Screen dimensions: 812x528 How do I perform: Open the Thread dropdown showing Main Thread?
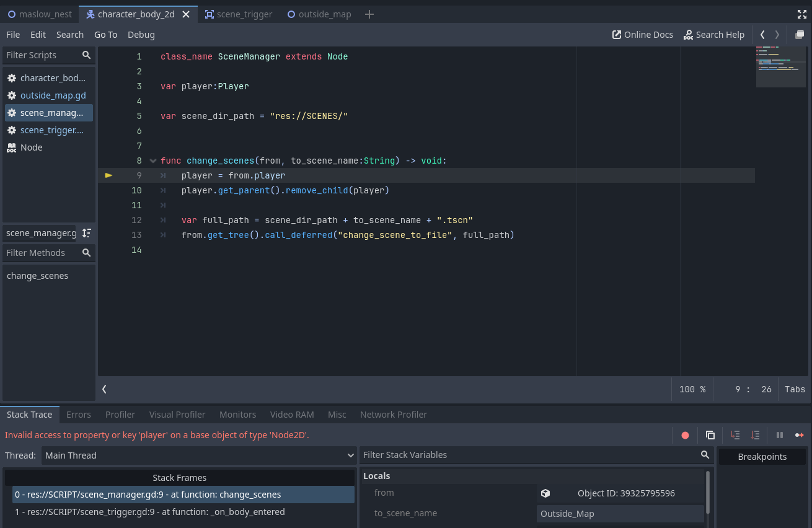pos(200,455)
